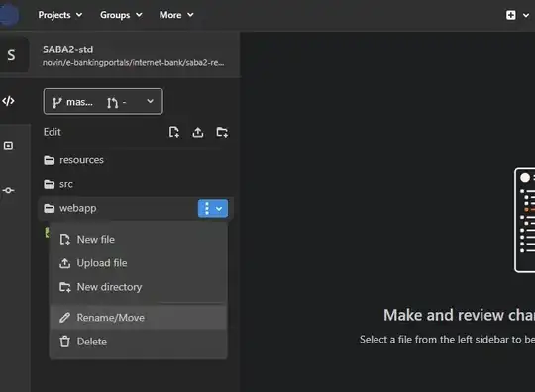This screenshot has width=535, height=392.
Task: Open the More menu
Action: (176, 15)
